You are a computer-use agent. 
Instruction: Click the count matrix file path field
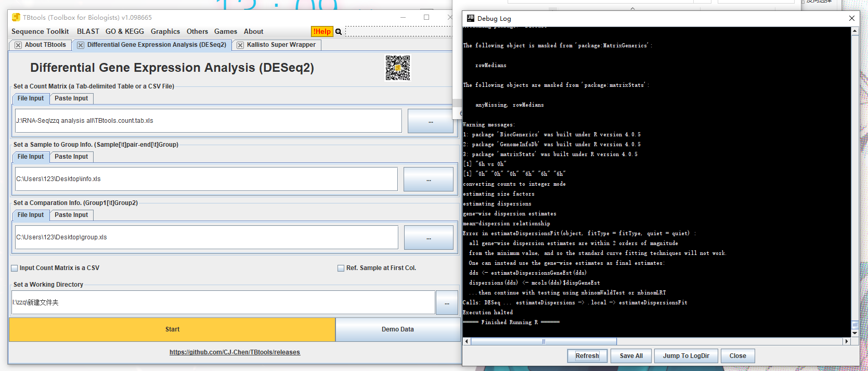pyautogui.click(x=209, y=121)
